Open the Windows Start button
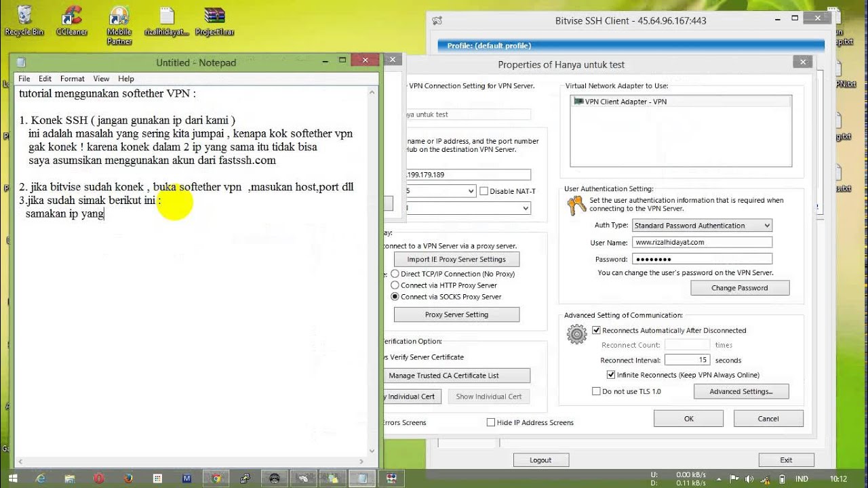The width and height of the screenshot is (868, 488). [x=12, y=479]
